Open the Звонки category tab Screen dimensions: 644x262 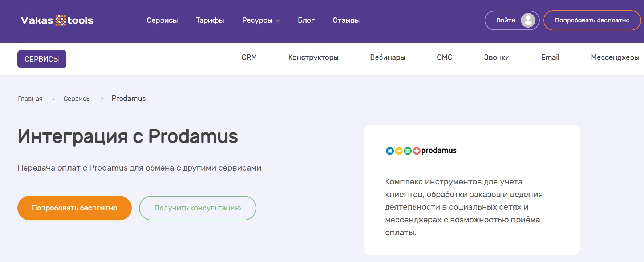(497, 57)
